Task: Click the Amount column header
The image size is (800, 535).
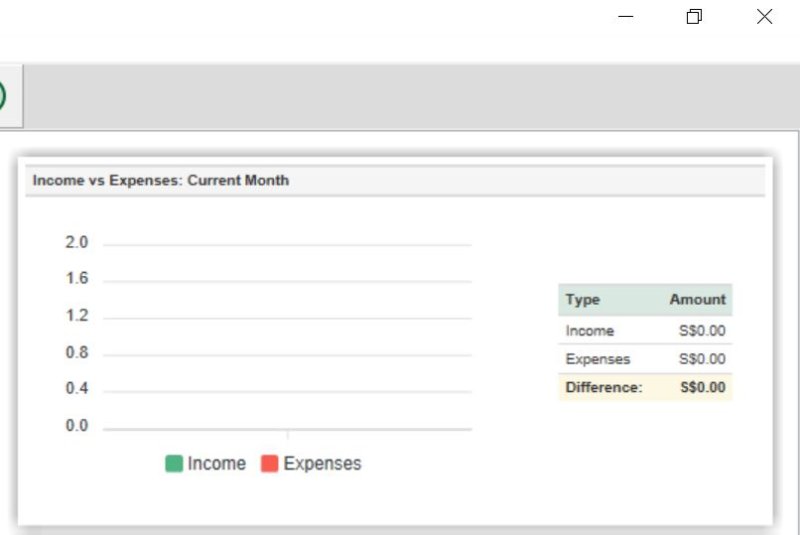Action: (x=697, y=299)
